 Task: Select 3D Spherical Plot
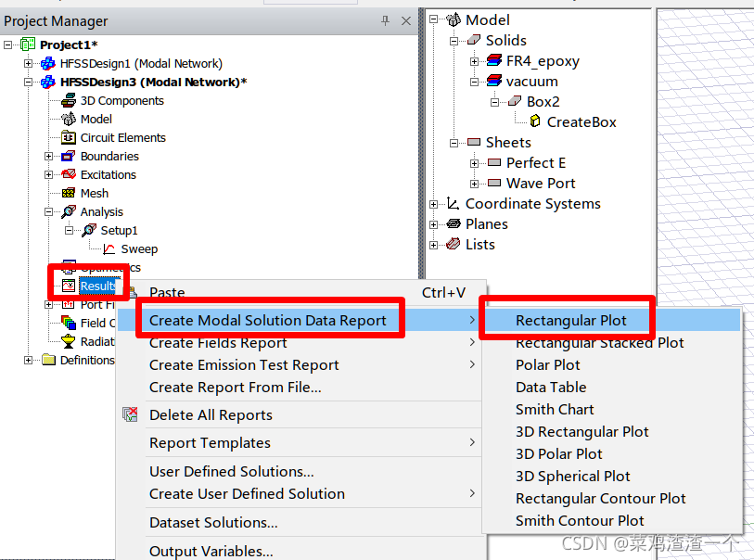612,476
